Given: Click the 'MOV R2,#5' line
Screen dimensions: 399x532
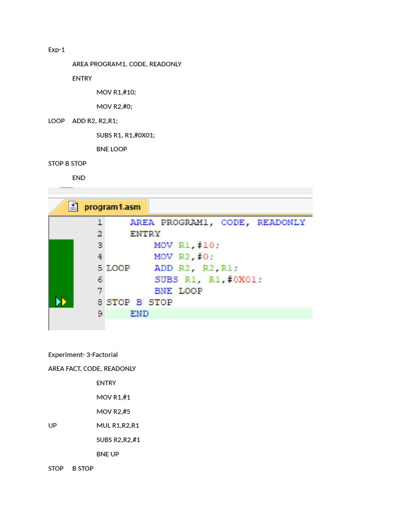Looking at the screenshot, I should point(113,411).
